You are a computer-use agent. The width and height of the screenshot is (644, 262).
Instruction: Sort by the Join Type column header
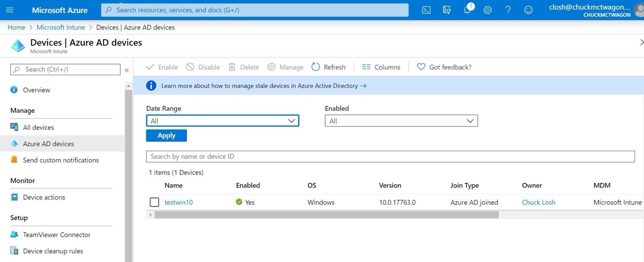tap(464, 185)
